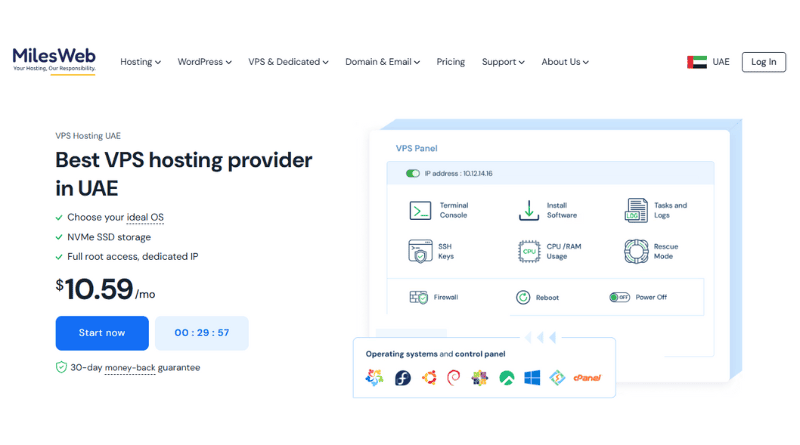Click the 'SSH Keys' label
Image resolution: width=800 pixels, height=445 pixels.
tap(445, 251)
